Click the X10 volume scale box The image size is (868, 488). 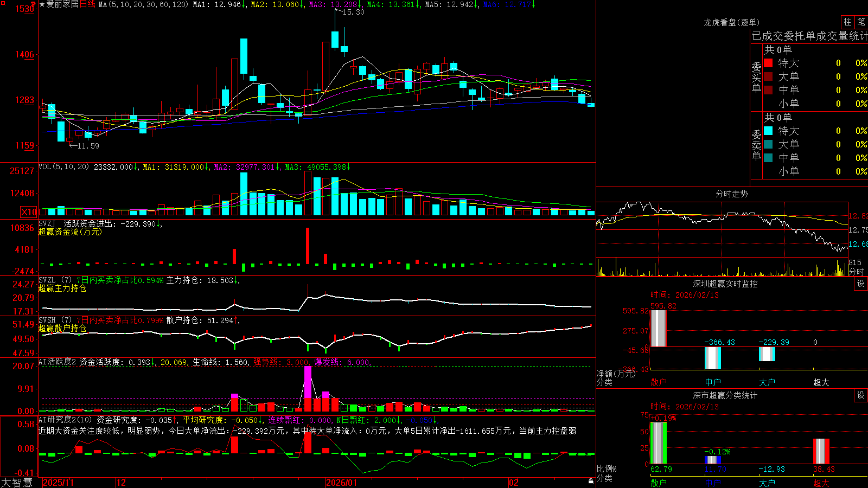pos(29,212)
